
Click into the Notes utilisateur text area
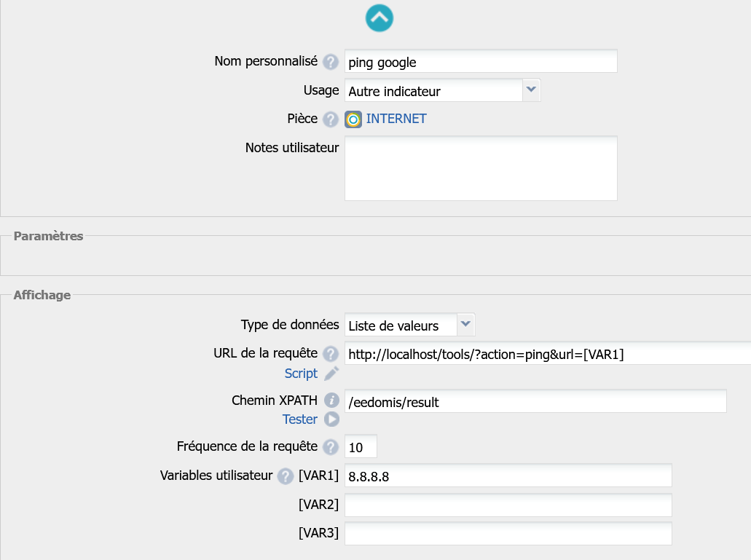481,167
